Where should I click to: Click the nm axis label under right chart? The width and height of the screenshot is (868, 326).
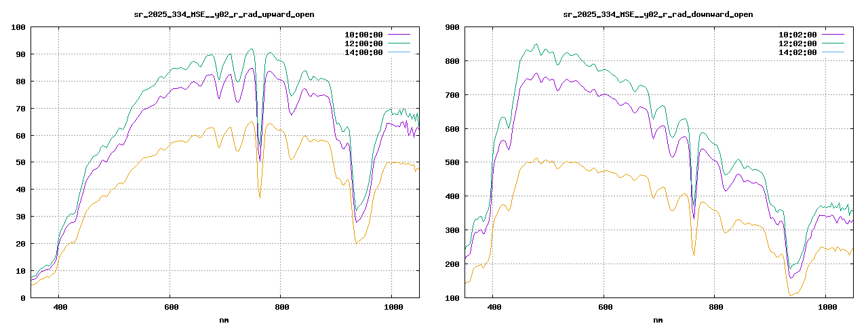[658, 320]
